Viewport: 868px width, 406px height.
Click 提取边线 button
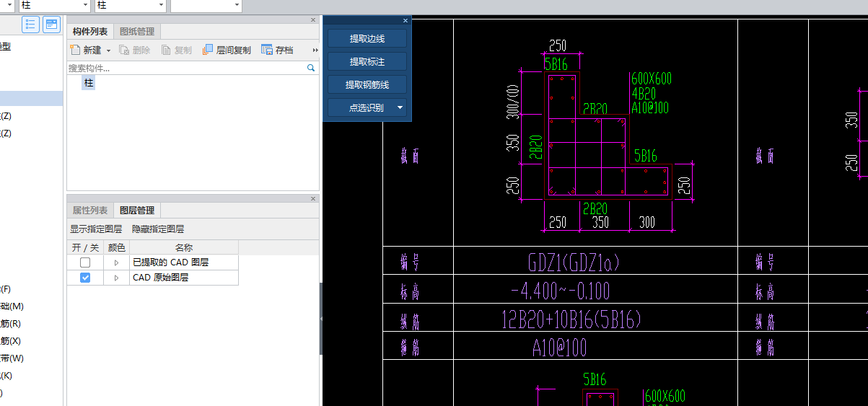pos(367,39)
